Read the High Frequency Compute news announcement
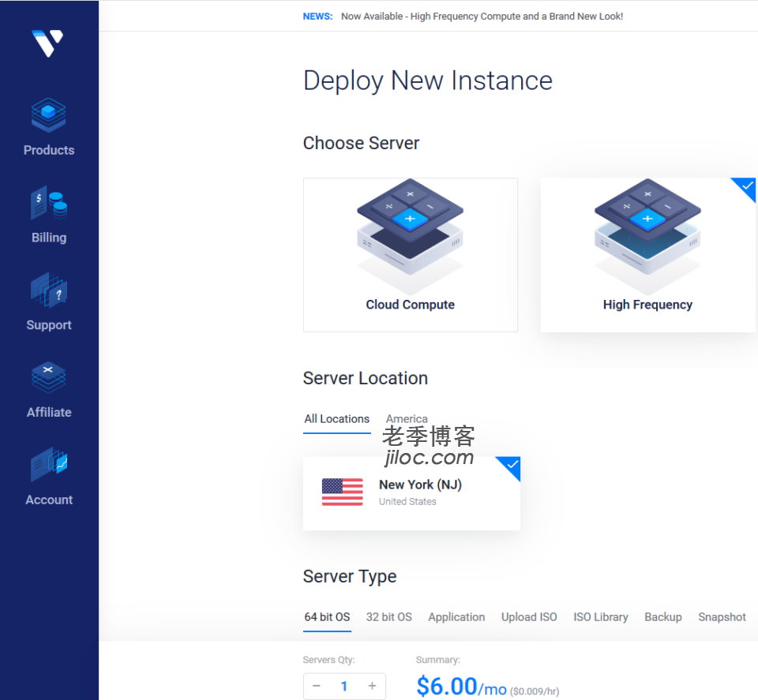758x700 pixels. (482, 17)
